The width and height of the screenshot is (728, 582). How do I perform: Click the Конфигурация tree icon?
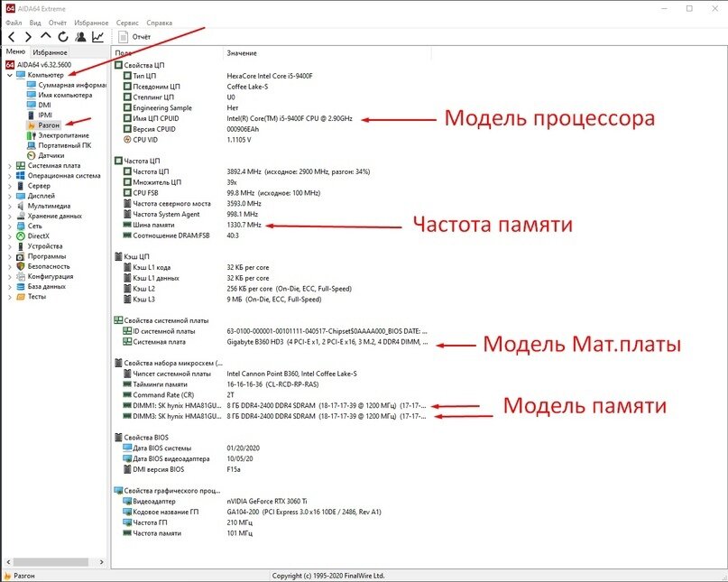point(21,276)
